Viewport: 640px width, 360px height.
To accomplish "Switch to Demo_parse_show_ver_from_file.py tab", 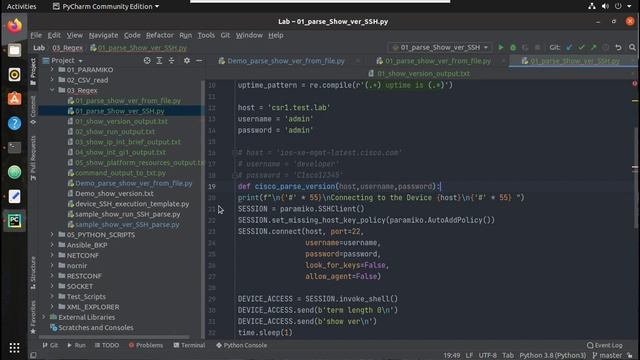I will click(286, 61).
